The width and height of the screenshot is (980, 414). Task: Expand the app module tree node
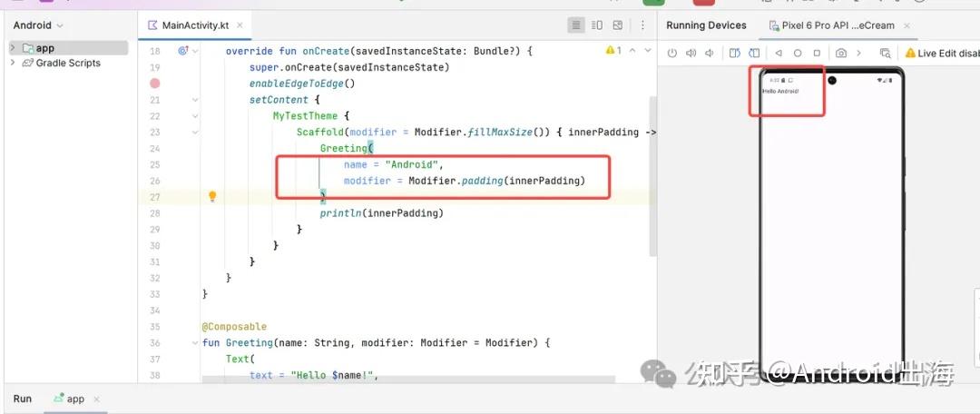click(13, 48)
